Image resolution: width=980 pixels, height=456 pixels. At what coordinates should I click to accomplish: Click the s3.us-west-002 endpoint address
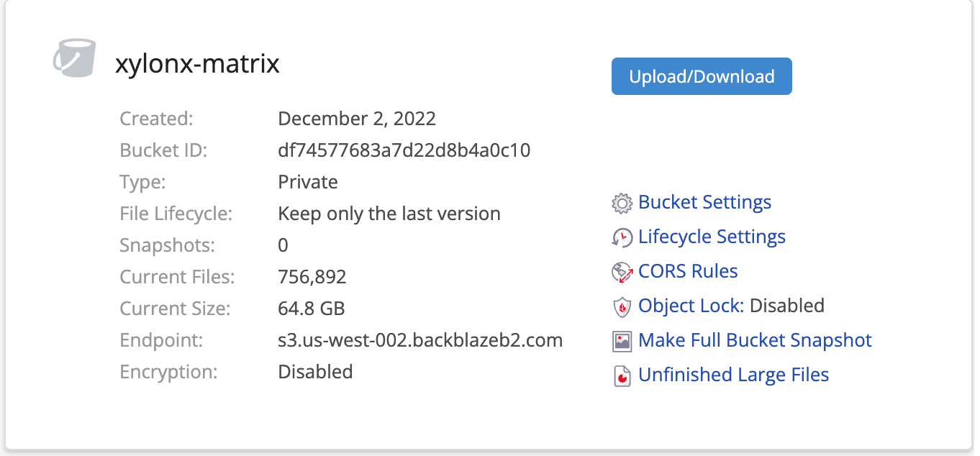pyautogui.click(x=420, y=340)
